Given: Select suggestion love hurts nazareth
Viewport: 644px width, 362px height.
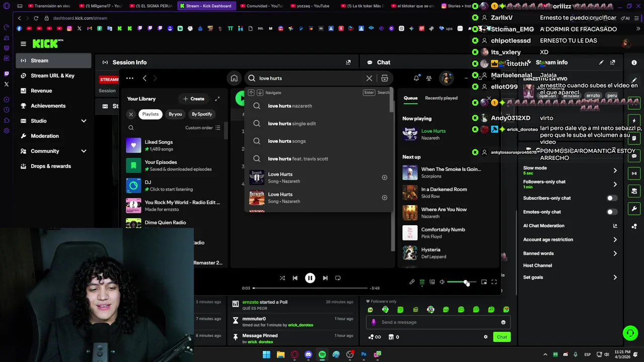Looking at the screenshot, I should pyautogui.click(x=318, y=106).
